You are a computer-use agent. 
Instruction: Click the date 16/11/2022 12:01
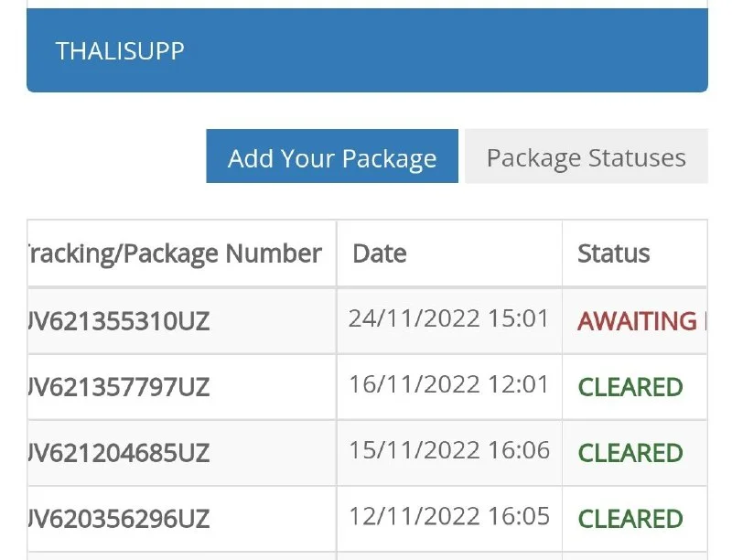click(x=448, y=384)
